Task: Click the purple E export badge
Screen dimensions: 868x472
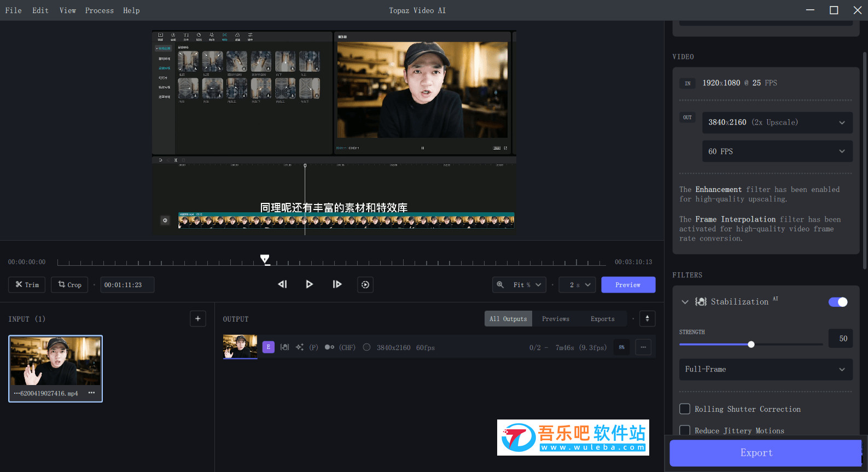Action: [x=269, y=347]
